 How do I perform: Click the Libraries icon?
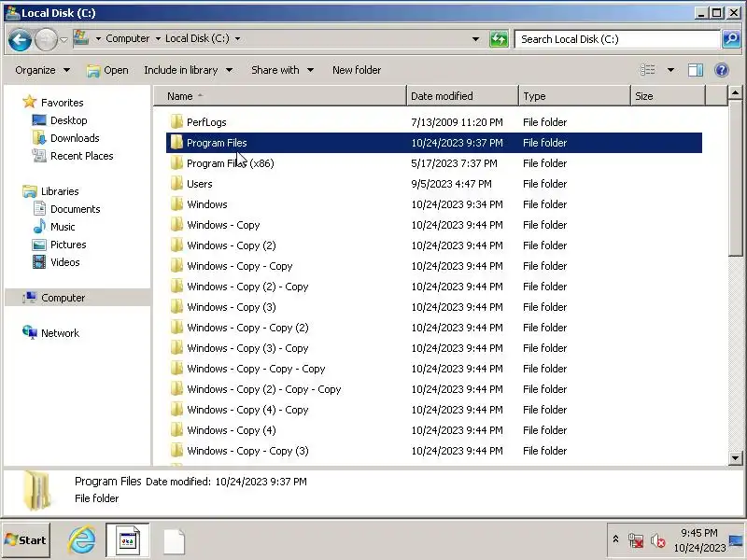point(30,191)
